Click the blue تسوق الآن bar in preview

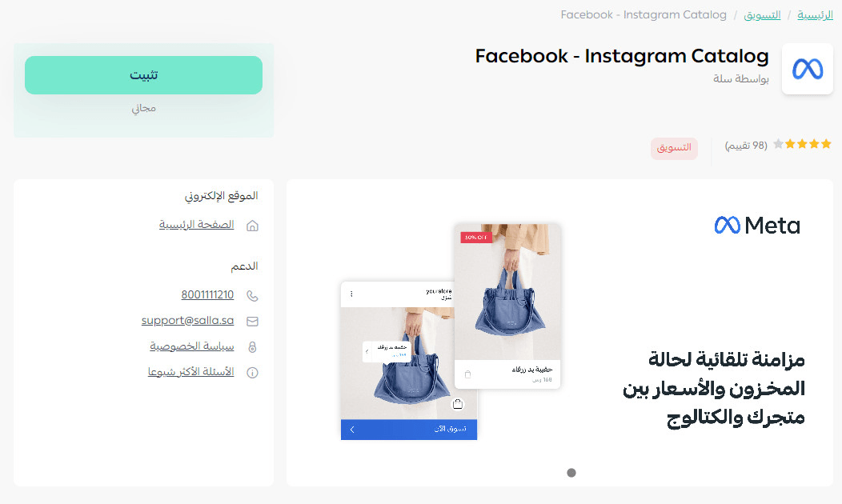(409, 430)
